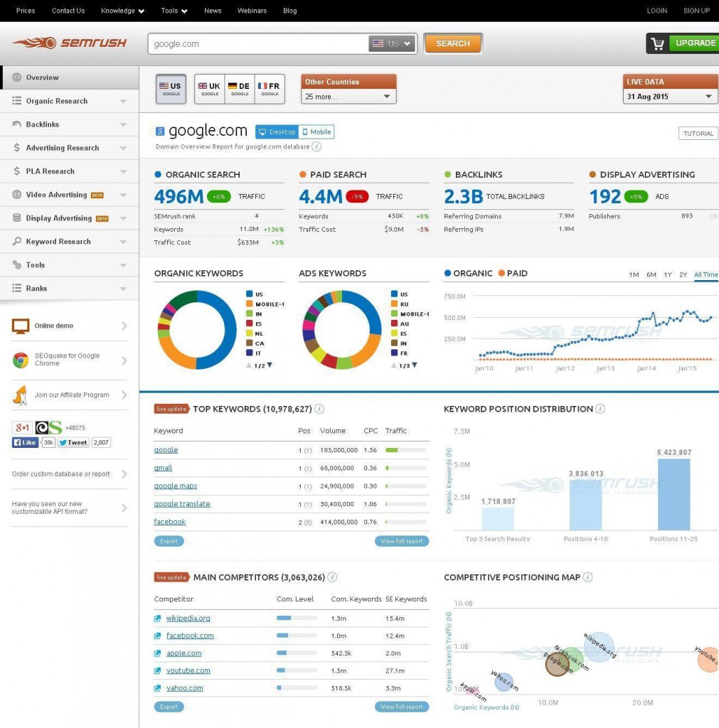Click the Tools gears icon

17,264
